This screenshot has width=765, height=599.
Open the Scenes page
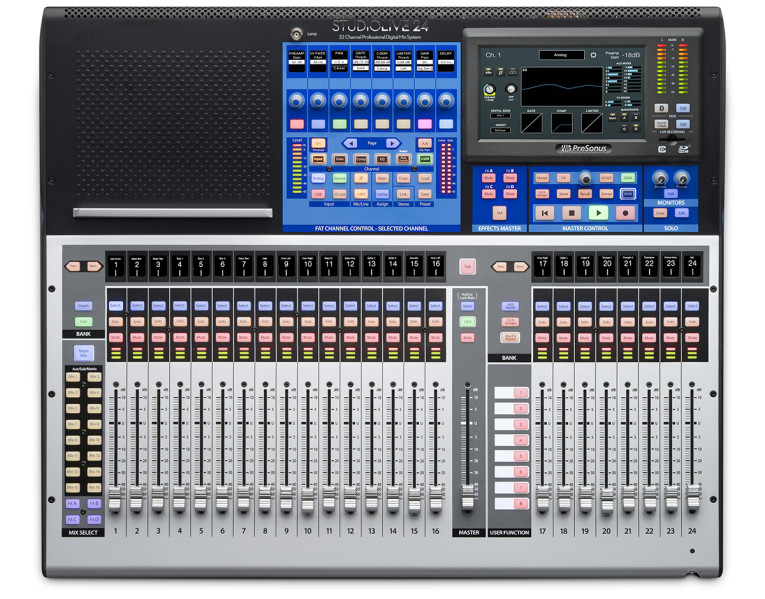606,194
